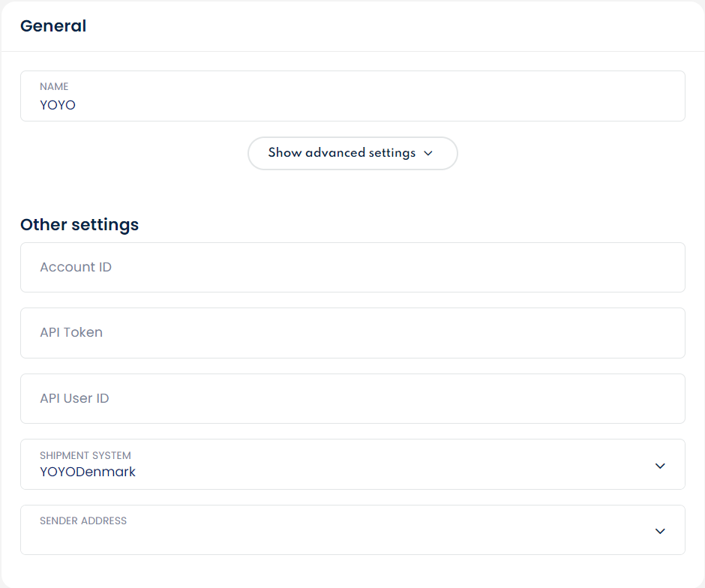This screenshot has width=705, height=588.
Task: Open the Sender Address dropdown
Action: point(352,530)
